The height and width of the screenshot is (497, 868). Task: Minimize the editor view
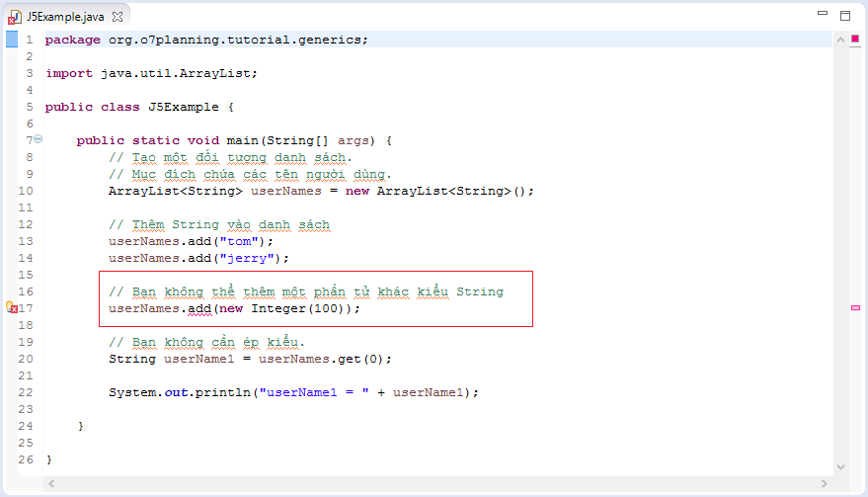point(823,13)
